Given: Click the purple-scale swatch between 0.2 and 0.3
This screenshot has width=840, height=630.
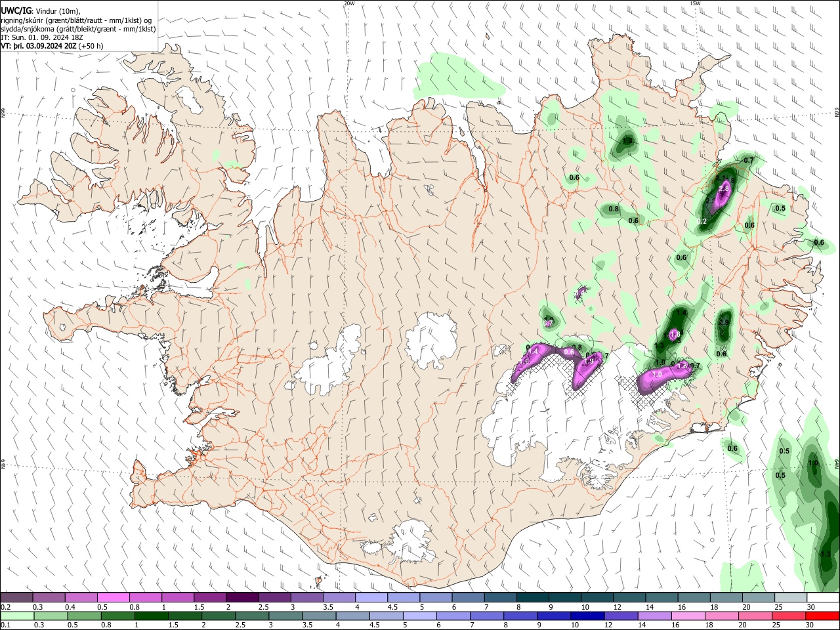Looking at the screenshot, I should pyautogui.click(x=17, y=597).
